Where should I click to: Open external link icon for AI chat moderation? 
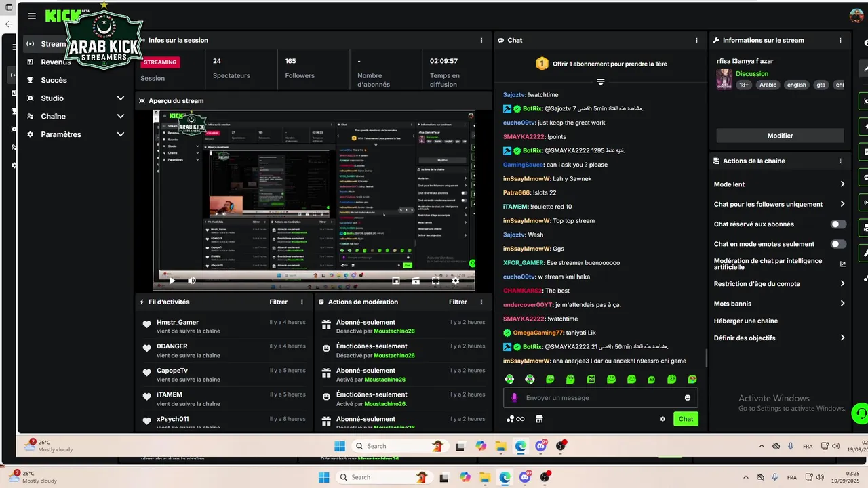pyautogui.click(x=843, y=264)
